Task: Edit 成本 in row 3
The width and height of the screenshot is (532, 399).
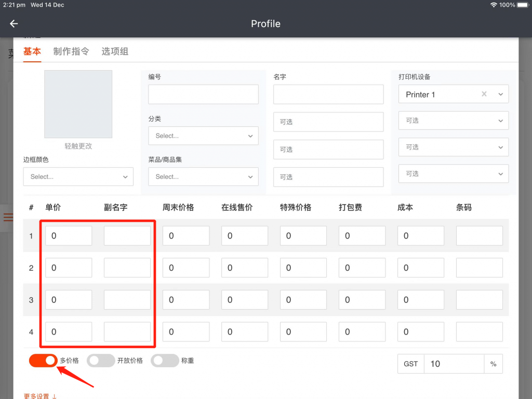Action: [421, 300]
